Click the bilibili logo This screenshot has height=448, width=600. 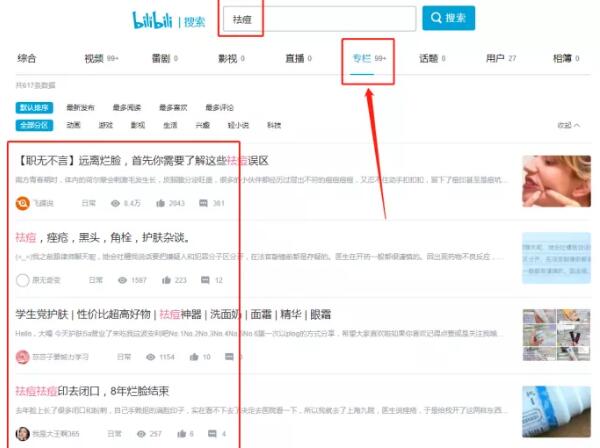[x=153, y=20]
